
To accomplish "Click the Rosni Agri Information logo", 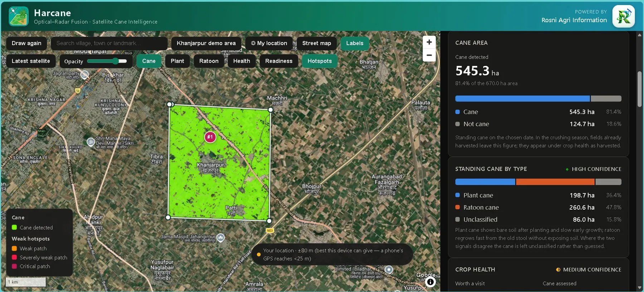I will pos(623,16).
